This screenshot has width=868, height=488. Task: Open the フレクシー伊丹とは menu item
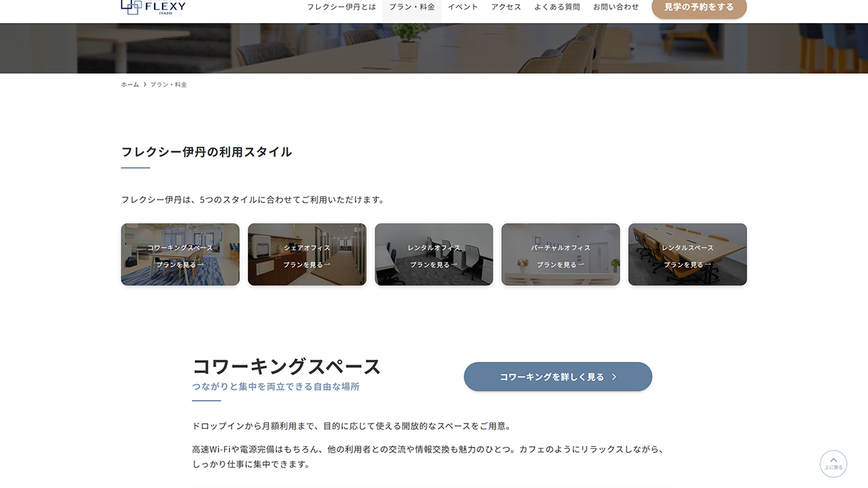pyautogui.click(x=341, y=7)
